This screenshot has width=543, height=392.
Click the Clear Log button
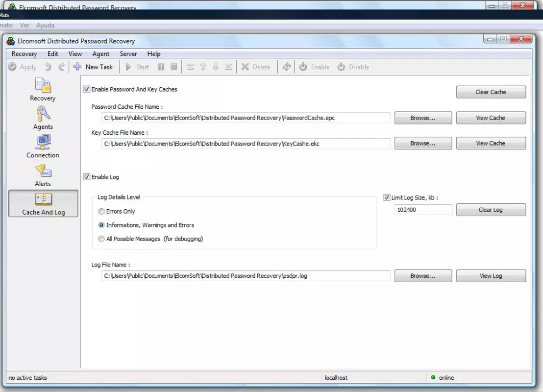[491, 210]
